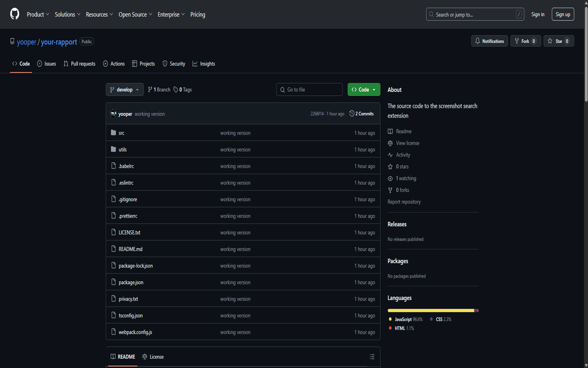Open the package-lock.json file name
The height and width of the screenshot is (368, 588).
point(136,266)
